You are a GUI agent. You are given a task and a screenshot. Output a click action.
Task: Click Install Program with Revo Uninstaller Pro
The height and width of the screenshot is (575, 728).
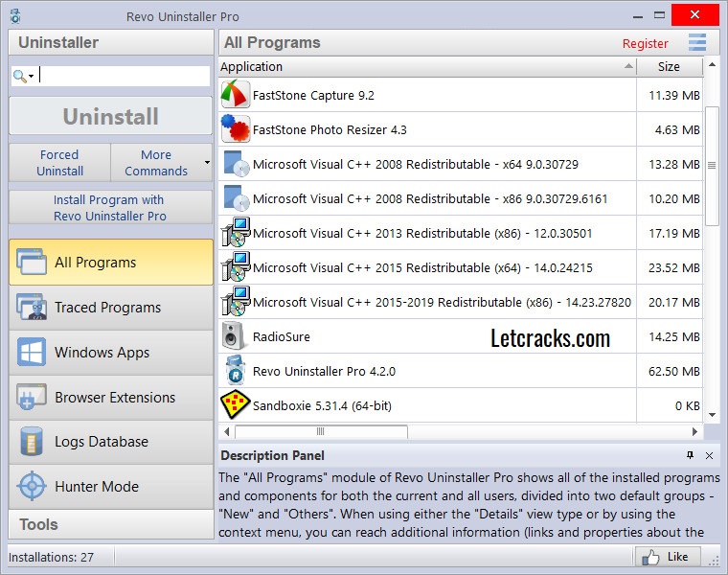(x=110, y=208)
